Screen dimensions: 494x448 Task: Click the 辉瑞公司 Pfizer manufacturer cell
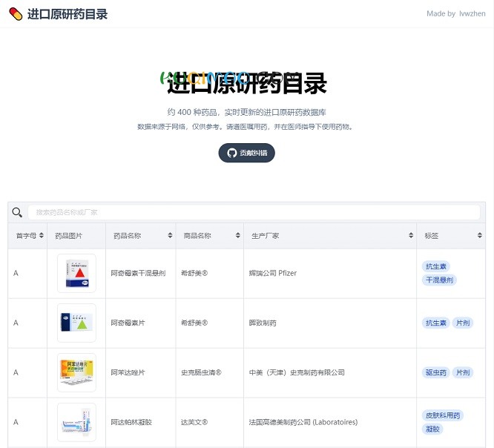[273, 273]
